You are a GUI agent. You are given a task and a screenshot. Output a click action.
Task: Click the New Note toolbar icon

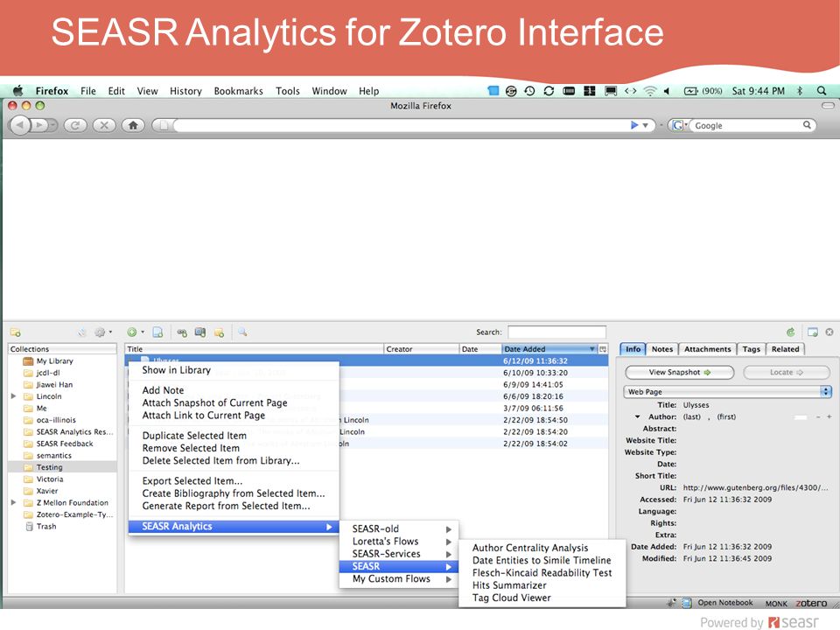219,332
